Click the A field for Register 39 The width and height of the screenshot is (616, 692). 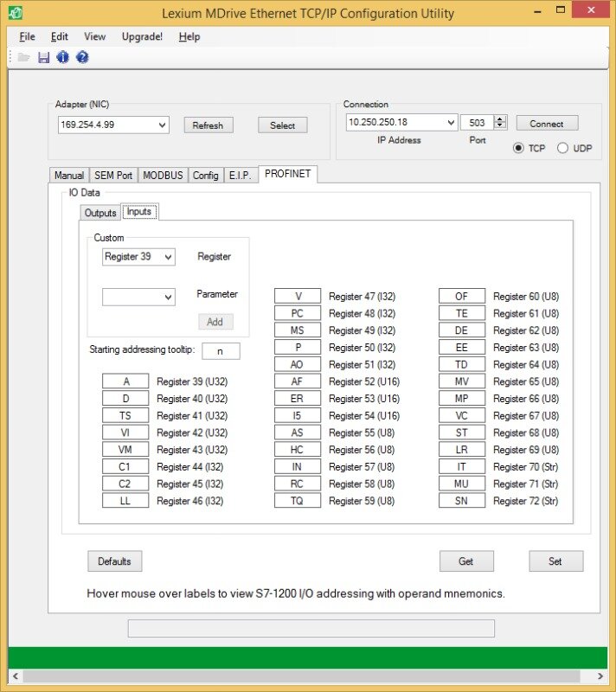(x=125, y=381)
